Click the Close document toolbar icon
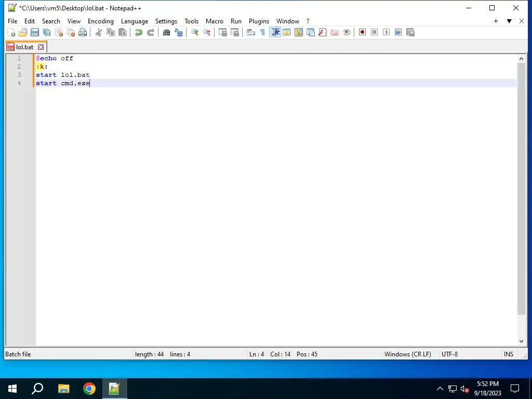Viewport: 532px width, 399px height. [x=59, y=32]
